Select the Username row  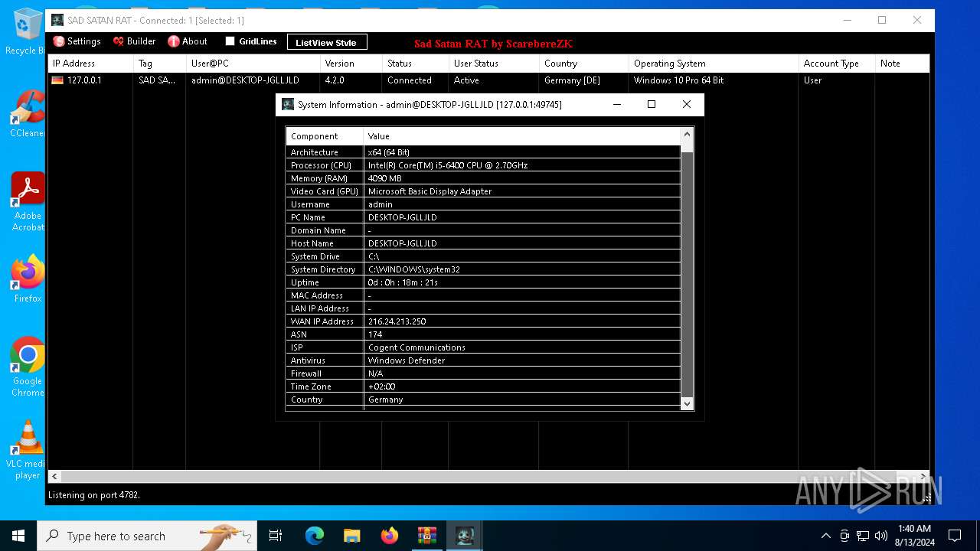pos(483,204)
